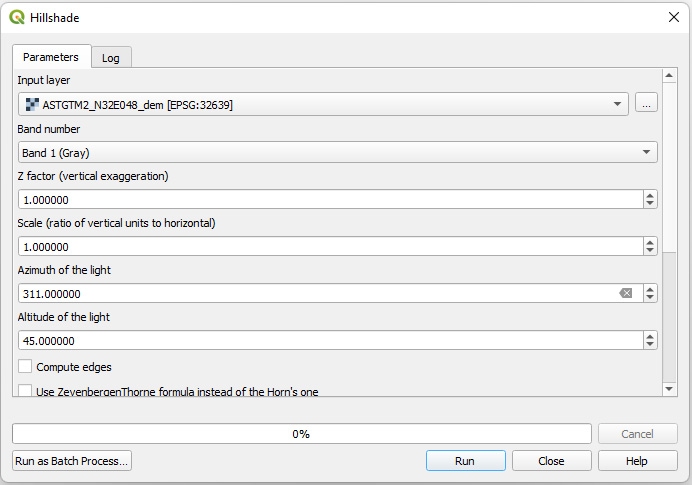Select the Parameters tab
Image resolution: width=692 pixels, height=485 pixels.
tap(51, 57)
